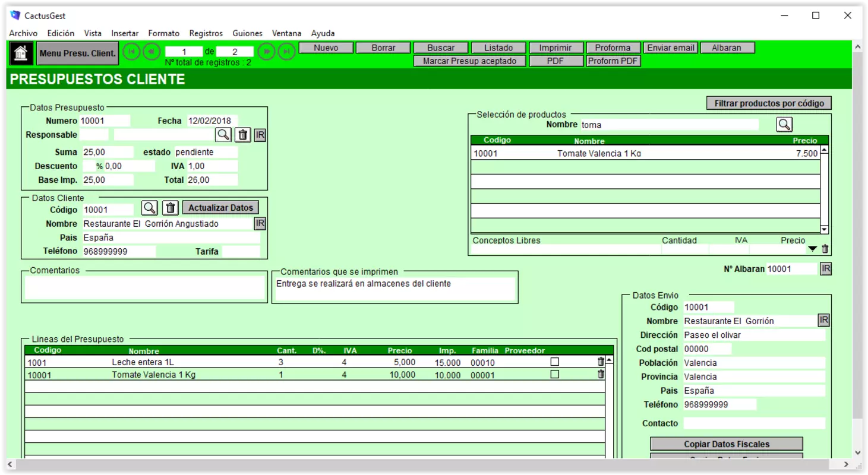The image size is (868, 475).
Task: Open Conceptos Libres dropdown arrow
Action: 812,249
